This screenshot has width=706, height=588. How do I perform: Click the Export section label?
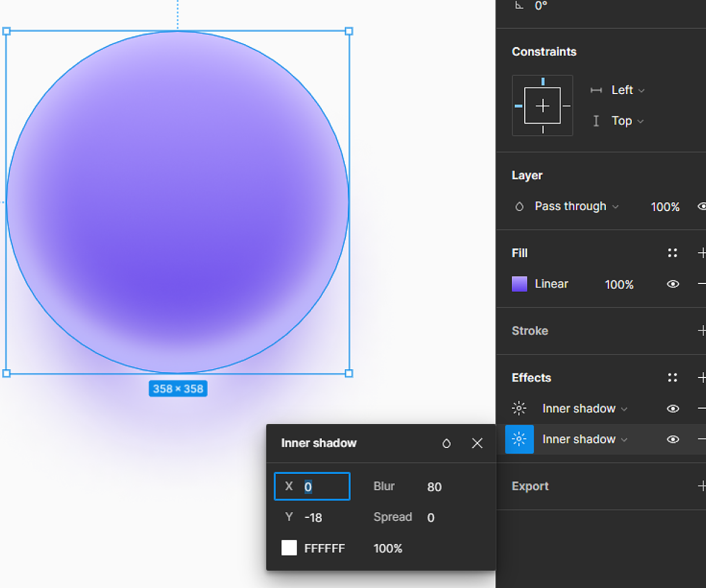point(530,486)
